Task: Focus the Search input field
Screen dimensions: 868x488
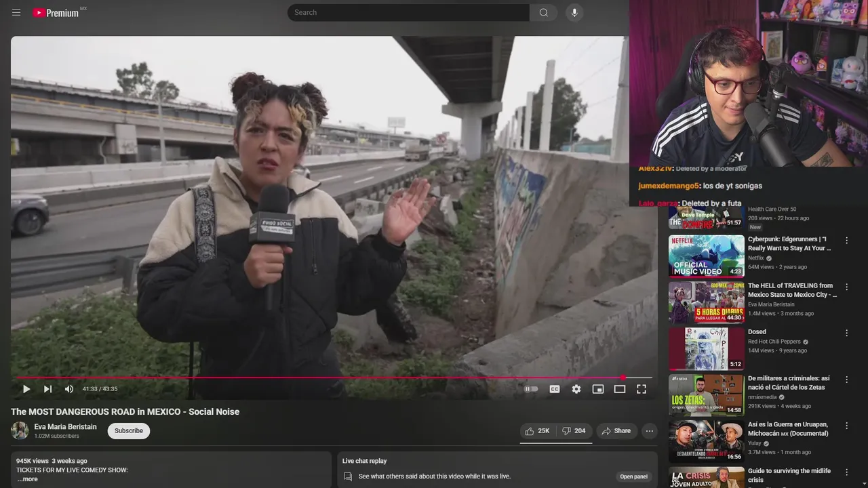Action: [408, 12]
